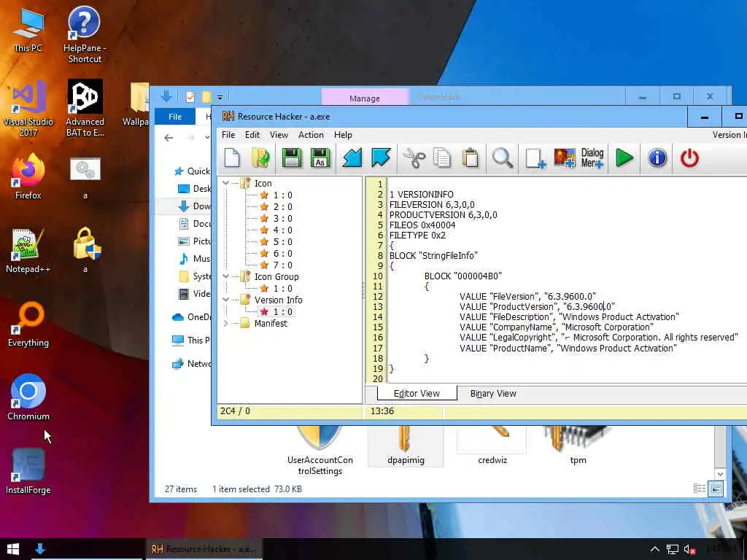The height and width of the screenshot is (560, 747).
Task: Switch Explorer to details view button
Action: tap(700, 489)
